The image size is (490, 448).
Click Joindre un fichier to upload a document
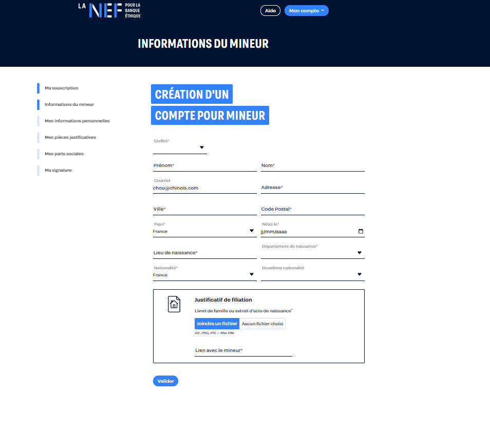click(x=217, y=324)
